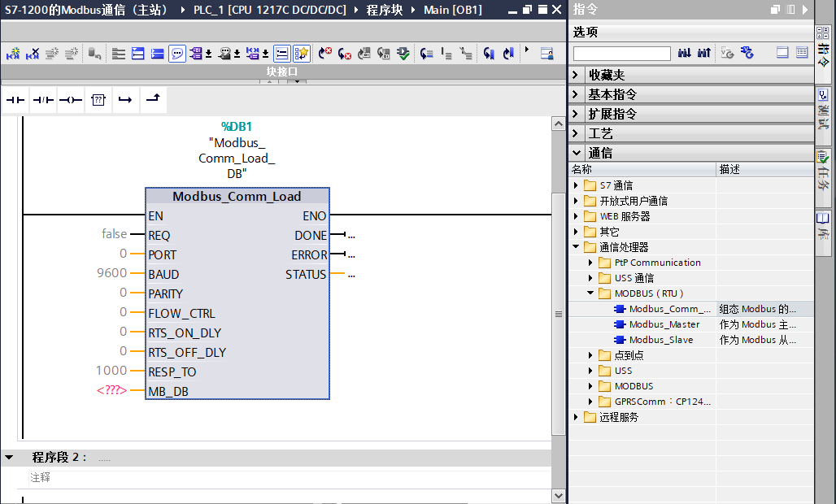Expand the PtP Communication folder
836x504 pixels.
point(591,263)
